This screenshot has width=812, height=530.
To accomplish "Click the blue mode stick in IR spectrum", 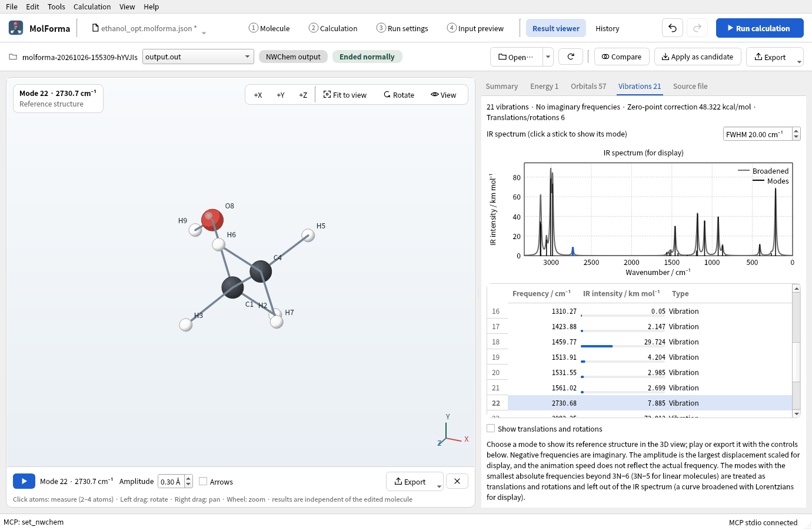I will coord(573,251).
